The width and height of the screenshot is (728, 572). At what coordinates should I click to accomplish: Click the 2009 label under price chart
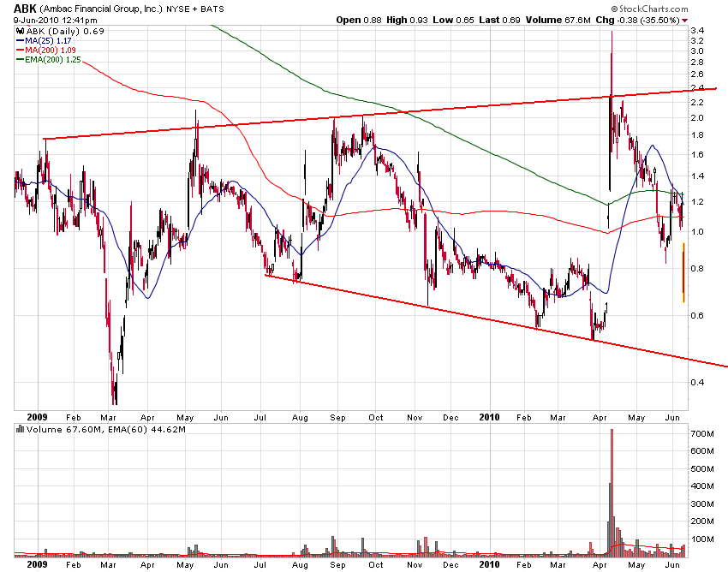[x=37, y=417]
